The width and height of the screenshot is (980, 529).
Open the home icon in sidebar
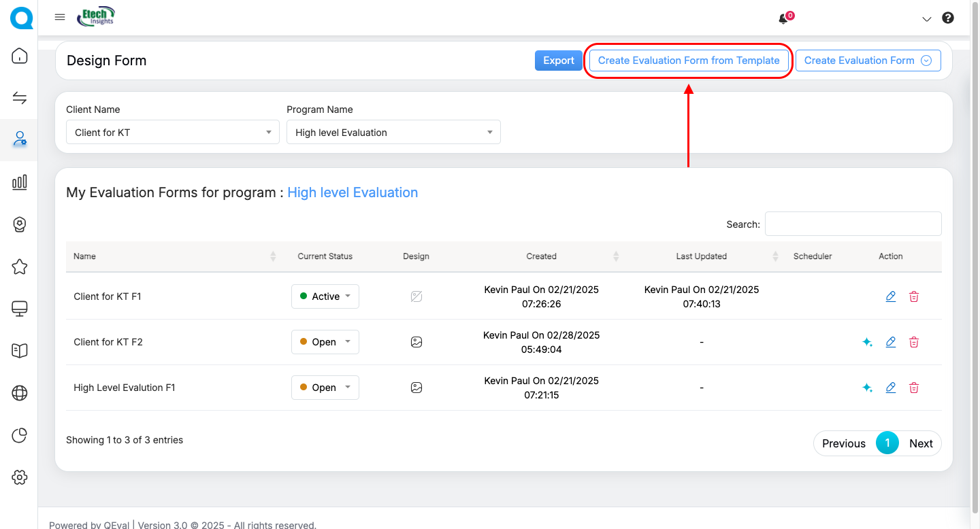20,56
